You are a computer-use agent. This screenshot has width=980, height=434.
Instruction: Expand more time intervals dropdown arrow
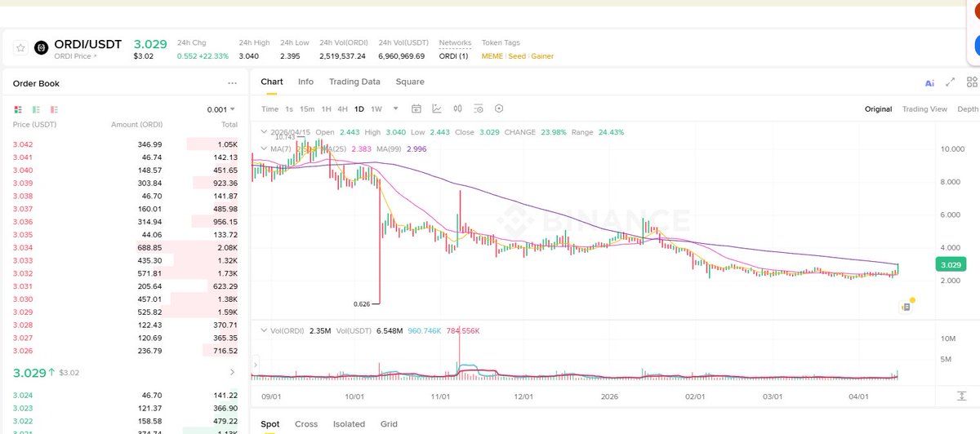pos(396,108)
